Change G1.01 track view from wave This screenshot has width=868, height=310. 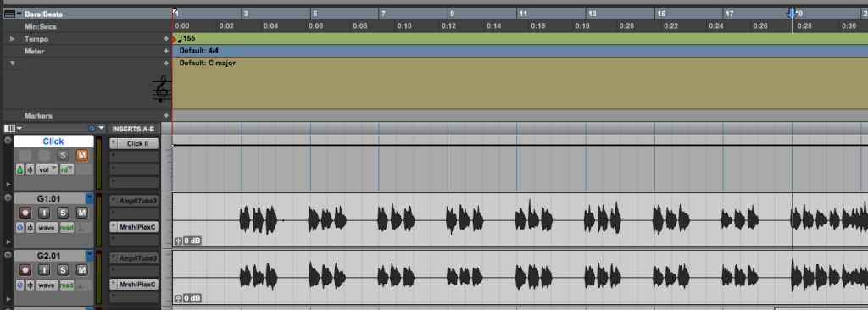click(x=47, y=228)
